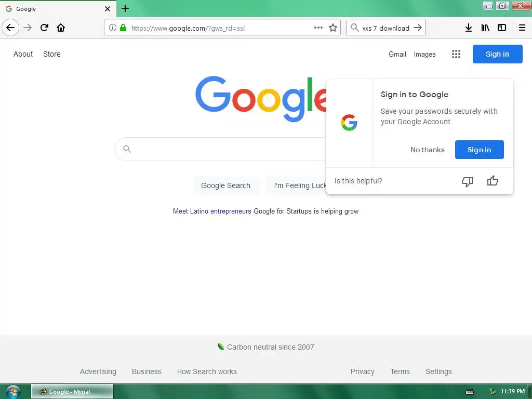Image resolution: width=532 pixels, height=399 pixels.
Task: Open the Store link
Action: tap(52, 54)
